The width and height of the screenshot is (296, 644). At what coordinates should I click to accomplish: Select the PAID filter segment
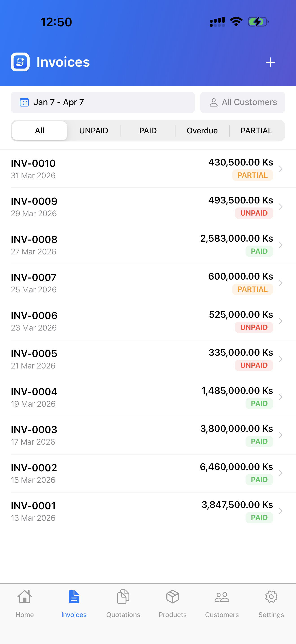click(148, 131)
